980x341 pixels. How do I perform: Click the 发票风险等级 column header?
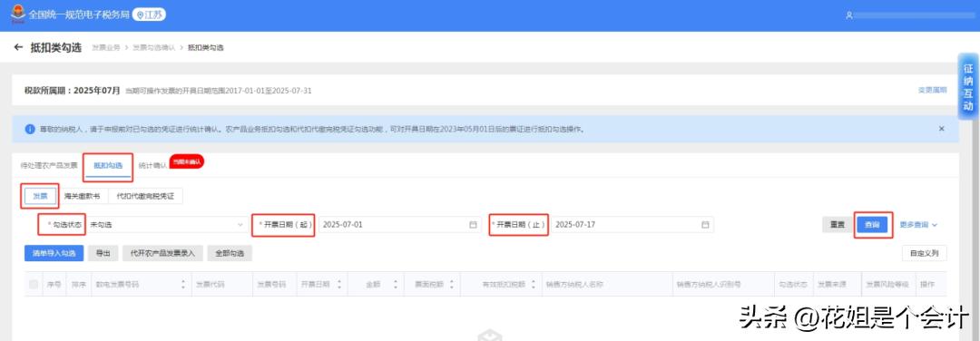coord(887,284)
